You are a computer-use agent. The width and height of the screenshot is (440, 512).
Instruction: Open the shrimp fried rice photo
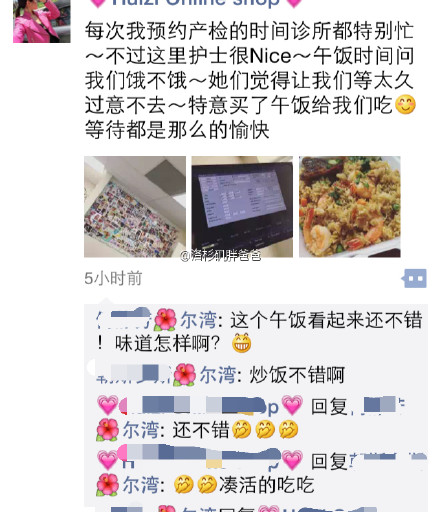350,207
